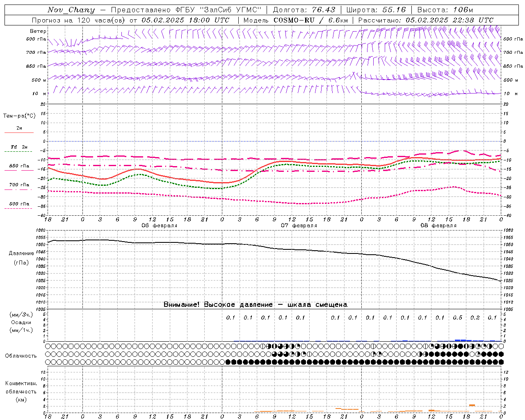The height and width of the screenshot is (420, 525).
Task: Click the 'Долгота: 76.43' longitude value
Action: point(304,10)
